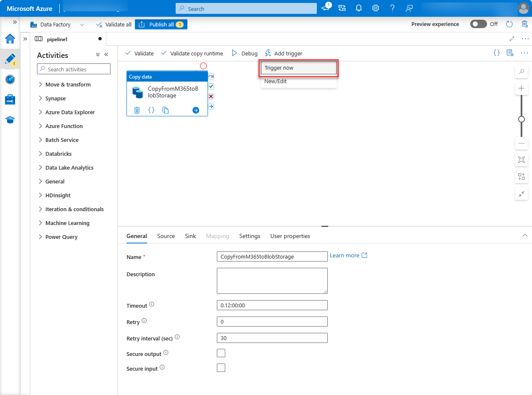The height and width of the screenshot is (395, 532).
Task: Select the Monitor icon in left sidebar
Action: coord(10,79)
